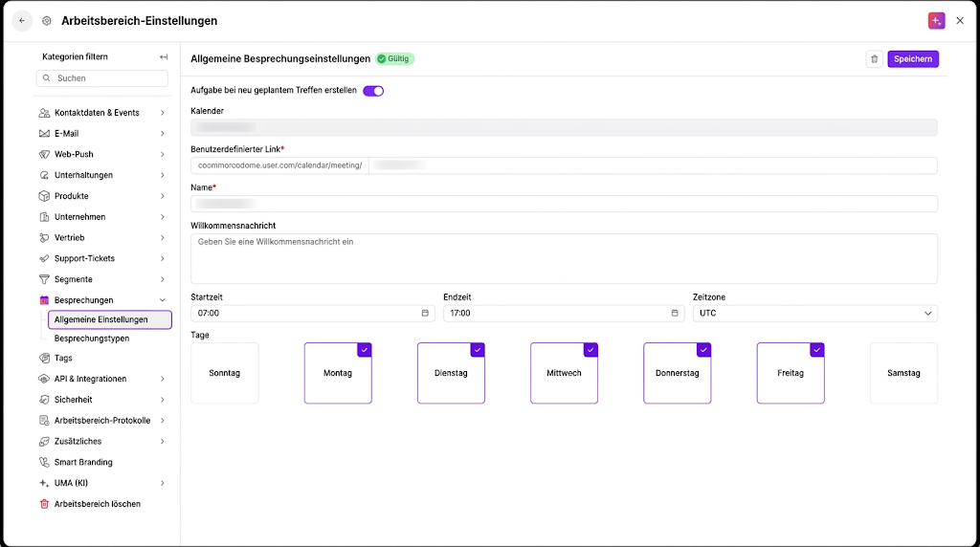Click the UMA (KI) sparkle icon
980x547 pixels.
(44, 483)
